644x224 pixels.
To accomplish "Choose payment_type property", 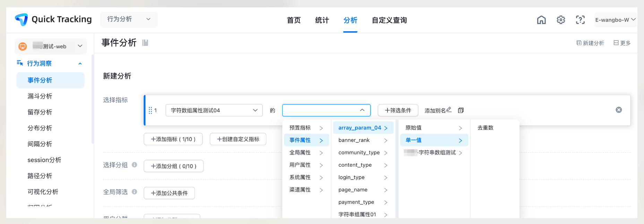I will [x=363, y=202].
